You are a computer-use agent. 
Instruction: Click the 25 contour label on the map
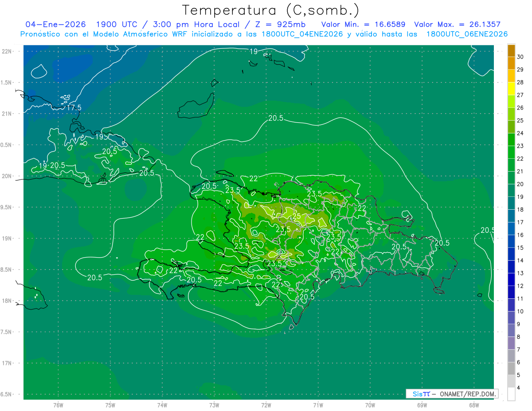pyautogui.click(x=297, y=217)
